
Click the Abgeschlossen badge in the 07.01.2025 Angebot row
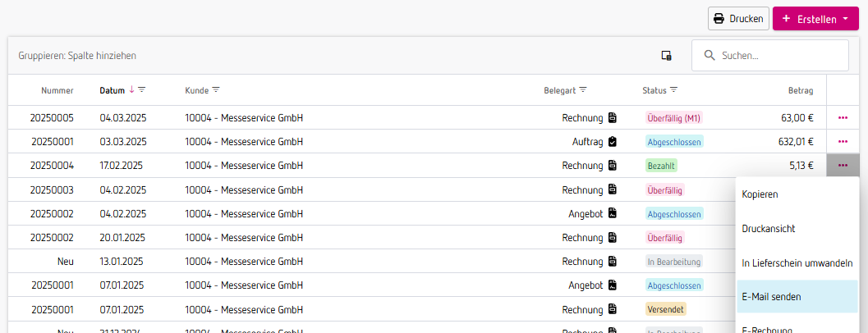(x=674, y=285)
